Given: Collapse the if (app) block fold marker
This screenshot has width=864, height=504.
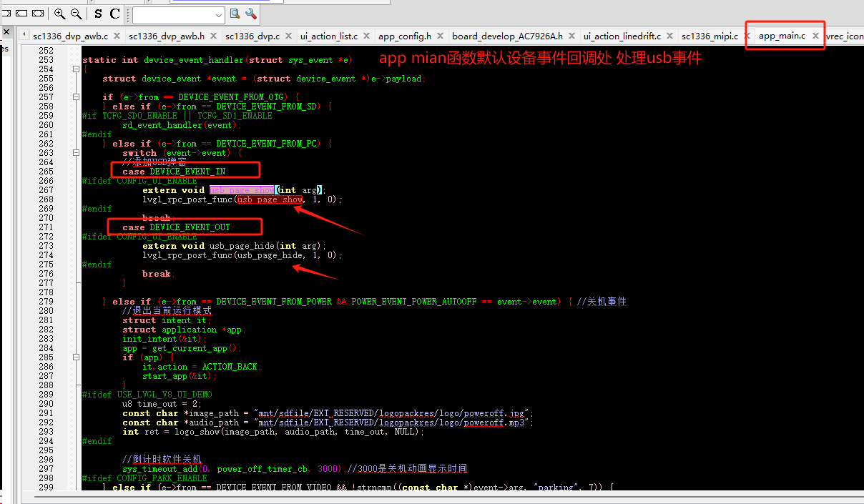Looking at the screenshot, I should click(x=76, y=357).
